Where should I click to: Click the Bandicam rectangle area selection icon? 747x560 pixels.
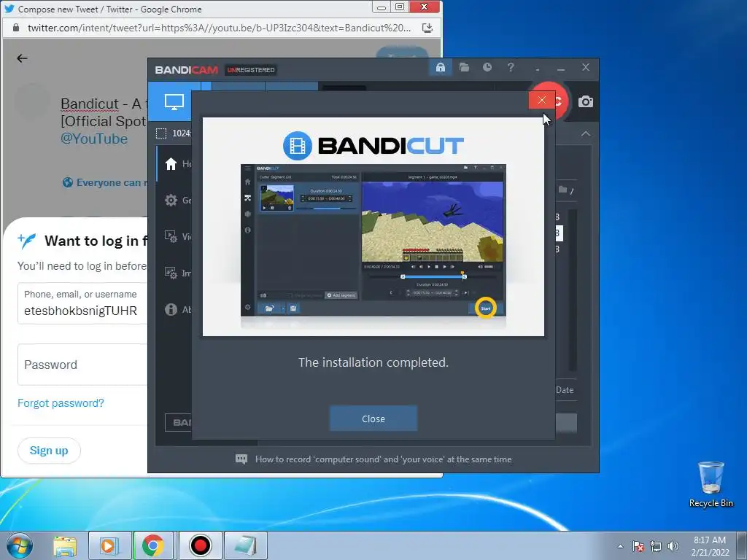click(x=161, y=133)
